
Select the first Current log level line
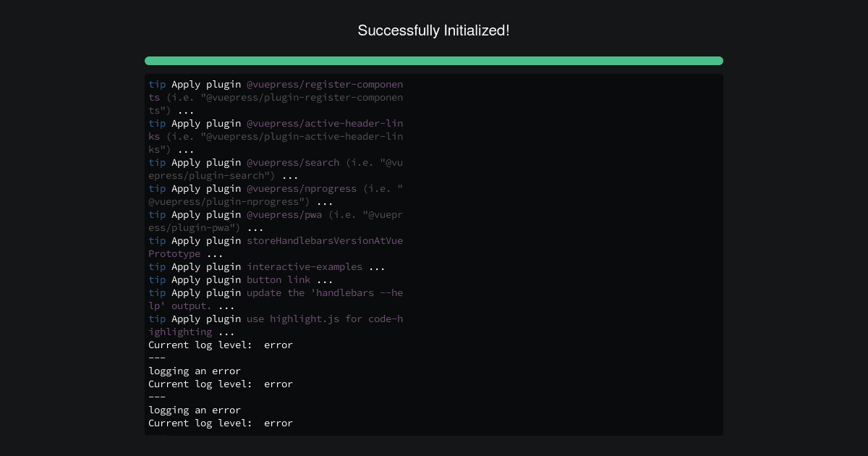(221, 345)
